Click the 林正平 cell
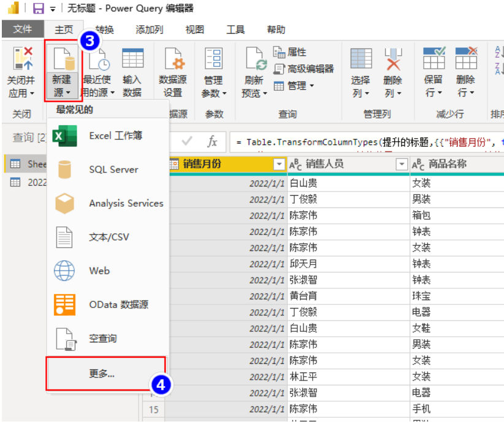 (348, 377)
